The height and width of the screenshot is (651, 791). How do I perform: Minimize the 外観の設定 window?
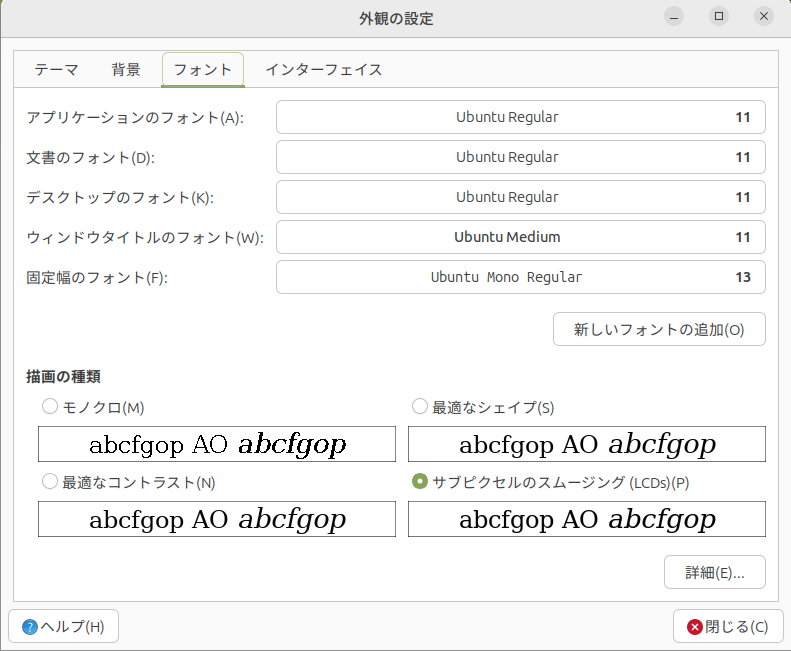click(674, 17)
